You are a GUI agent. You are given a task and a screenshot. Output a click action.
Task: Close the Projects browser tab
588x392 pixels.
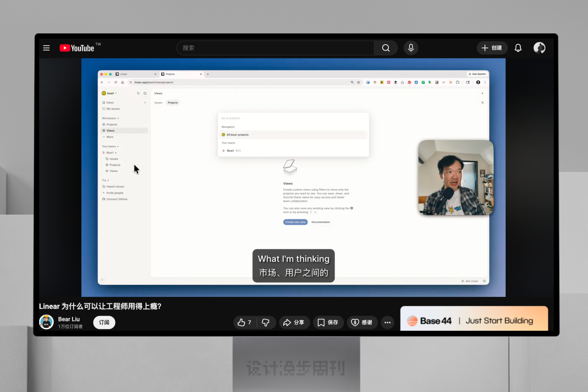coord(201,74)
